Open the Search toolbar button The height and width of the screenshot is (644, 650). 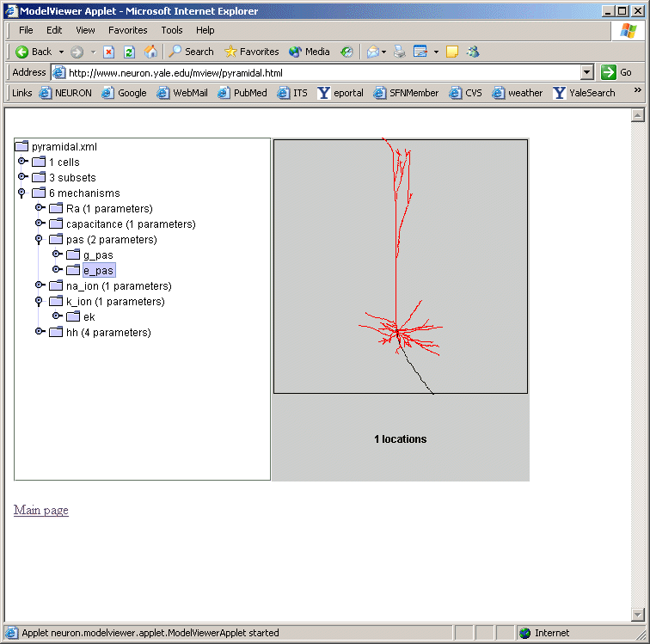point(191,52)
